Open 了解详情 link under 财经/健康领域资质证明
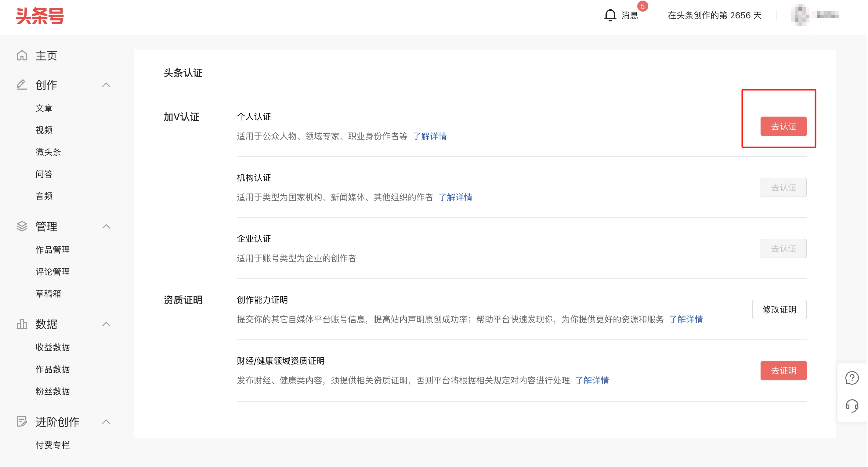The image size is (868, 467). [x=592, y=380]
